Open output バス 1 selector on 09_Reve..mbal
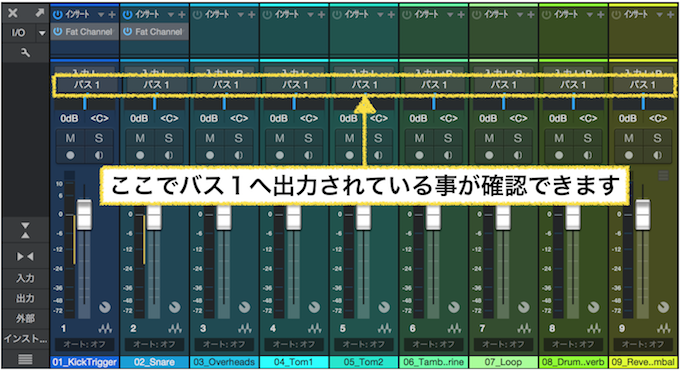The image size is (680, 370). pyautogui.click(x=644, y=85)
